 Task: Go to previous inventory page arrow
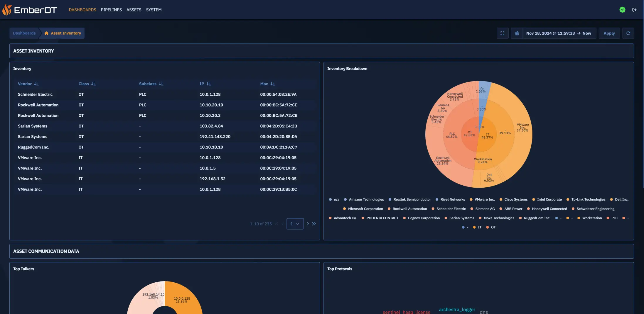[282, 224]
